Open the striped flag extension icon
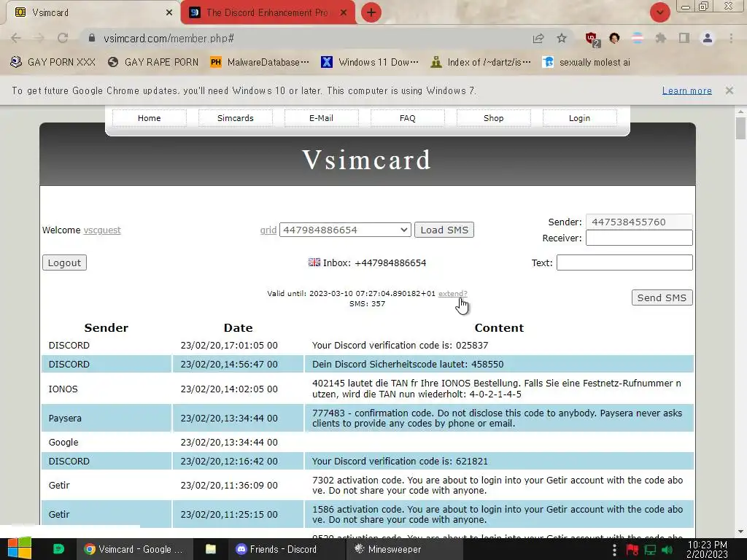 tap(638, 38)
